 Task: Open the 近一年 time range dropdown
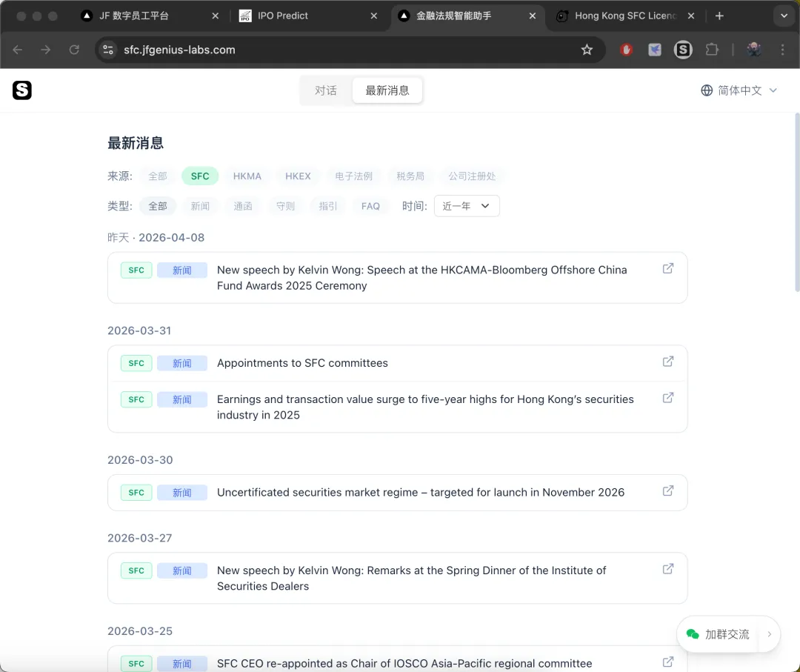467,206
